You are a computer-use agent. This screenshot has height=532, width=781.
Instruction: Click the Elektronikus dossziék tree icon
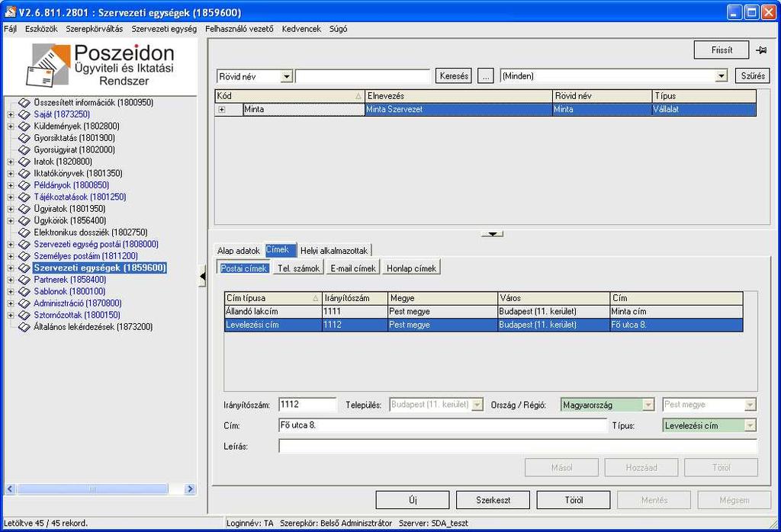pos(24,232)
